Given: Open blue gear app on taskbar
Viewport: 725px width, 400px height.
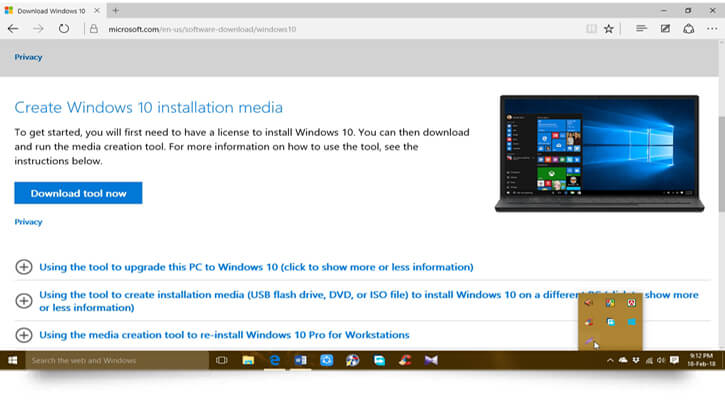Looking at the screenshot, I should (x=326, y=360).
